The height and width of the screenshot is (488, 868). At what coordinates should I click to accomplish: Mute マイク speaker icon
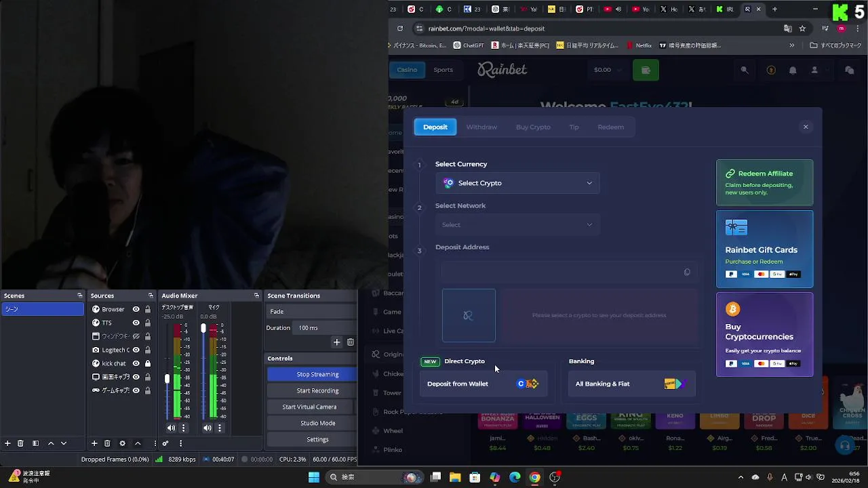tap(208, 428)
